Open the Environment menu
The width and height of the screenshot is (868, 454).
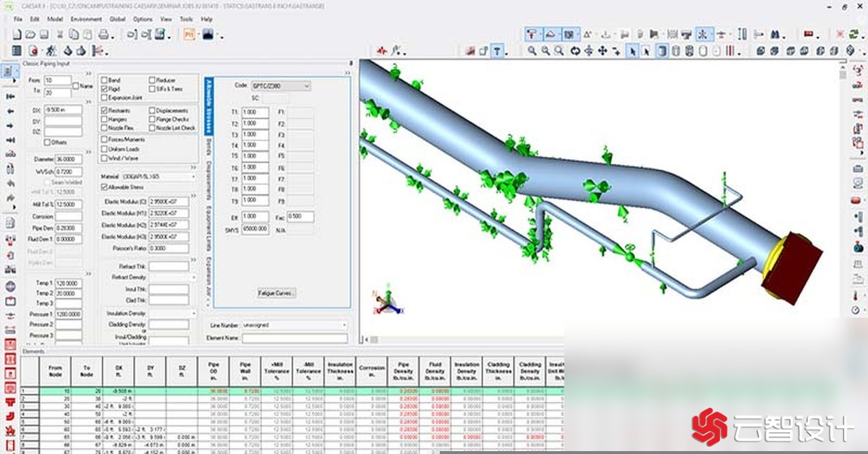coord(86,19)
